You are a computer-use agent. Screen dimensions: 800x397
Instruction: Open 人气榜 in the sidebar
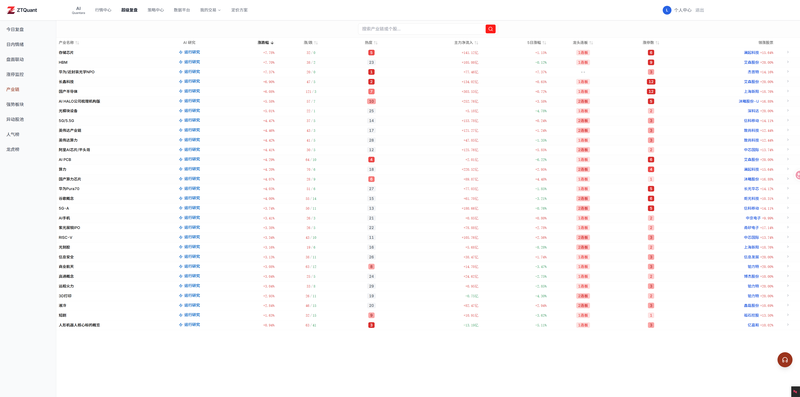tap(13, 135)
